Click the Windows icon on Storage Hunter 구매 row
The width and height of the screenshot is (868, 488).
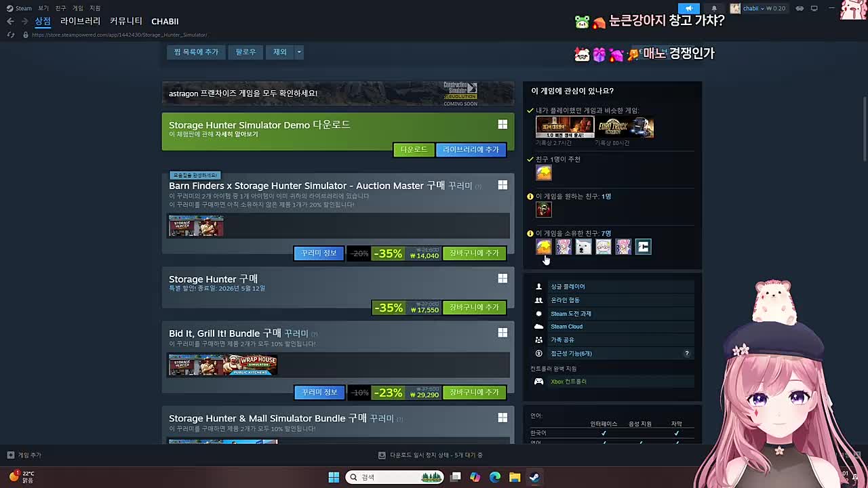(x=502, y=279)
